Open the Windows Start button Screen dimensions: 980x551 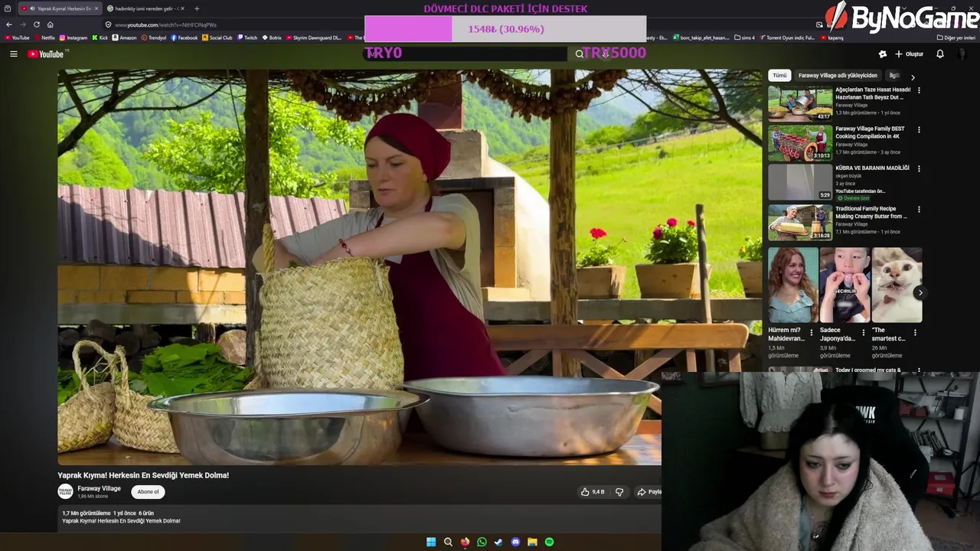(431, 542)
